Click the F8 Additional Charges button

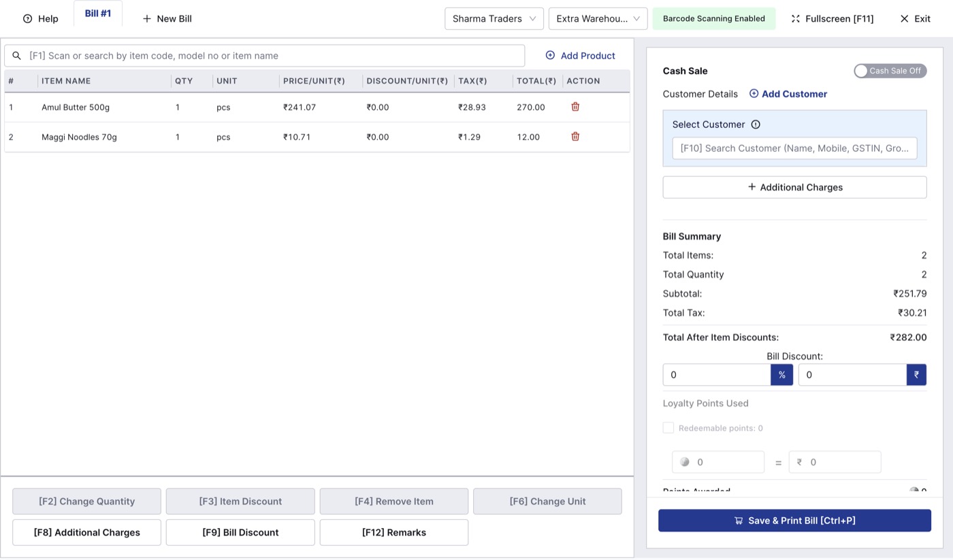point(87,533)
